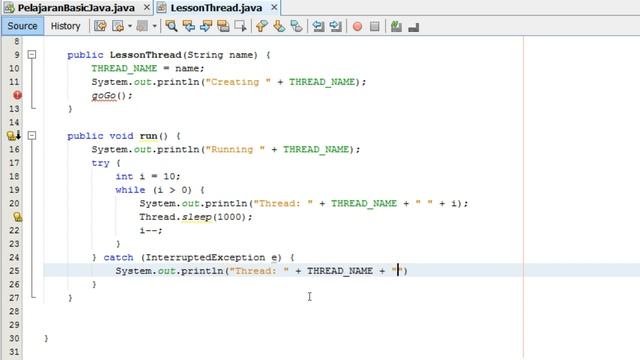Click the line number 31 in gutter
The image size is (640, 360).
[x=14, y=351]
